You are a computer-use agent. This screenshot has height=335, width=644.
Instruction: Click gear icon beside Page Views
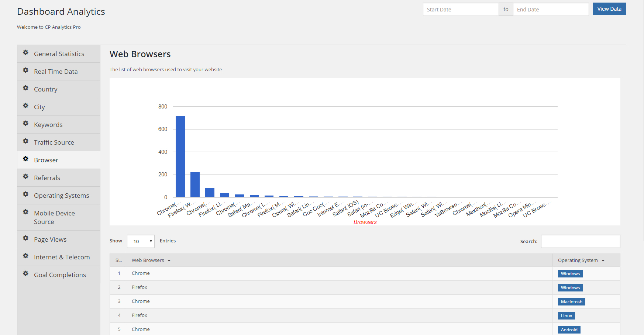click(25, 238)
